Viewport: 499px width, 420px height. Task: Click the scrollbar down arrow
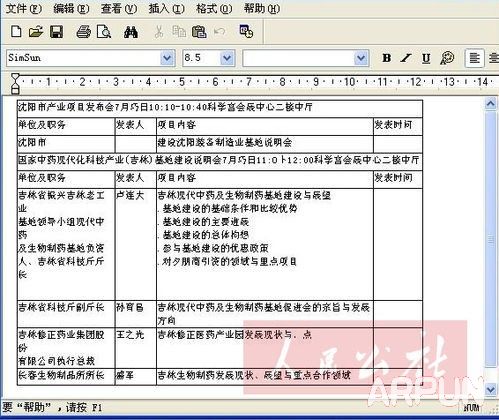click(x=490, y=389)
